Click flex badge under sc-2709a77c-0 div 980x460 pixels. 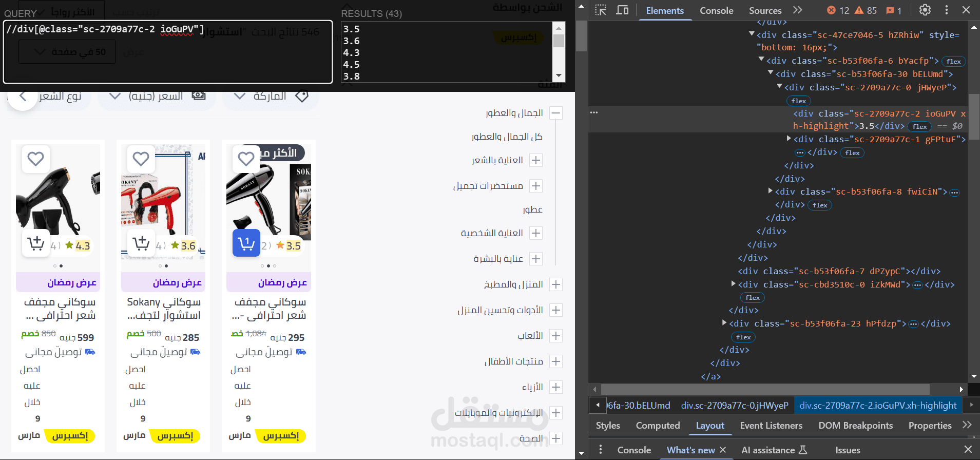[x=799, y=101]
